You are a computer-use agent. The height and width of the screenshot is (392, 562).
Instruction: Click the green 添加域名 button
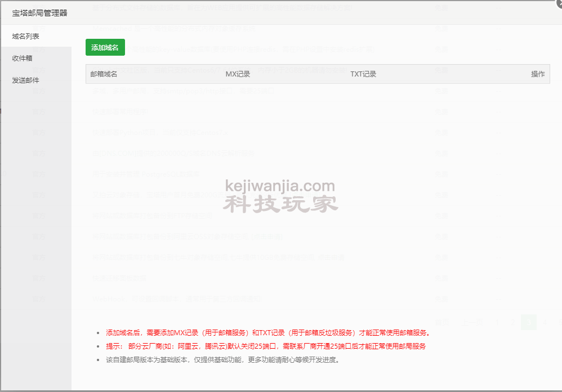point(105,47)
